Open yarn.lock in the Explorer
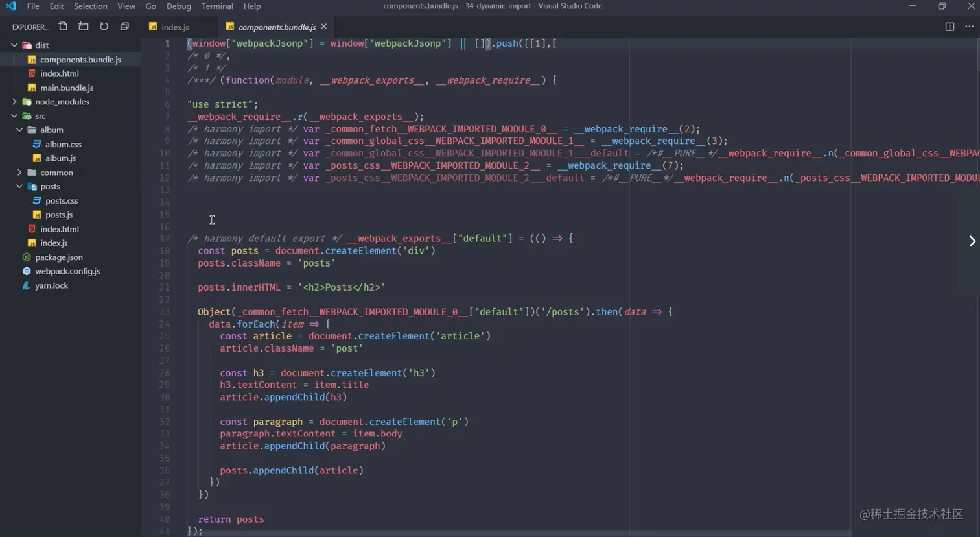Image resolution: width=980 pixels, height=537 pixels. point(52,285)
